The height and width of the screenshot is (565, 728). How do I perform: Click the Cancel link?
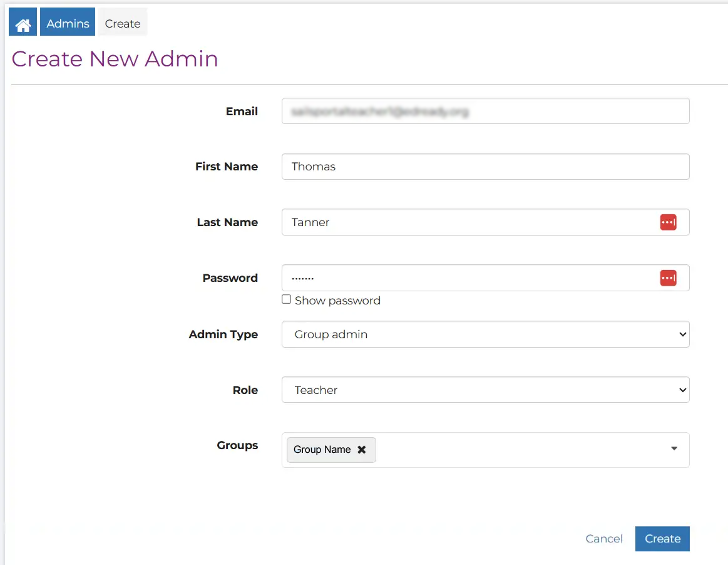click(x=603, y=539)
